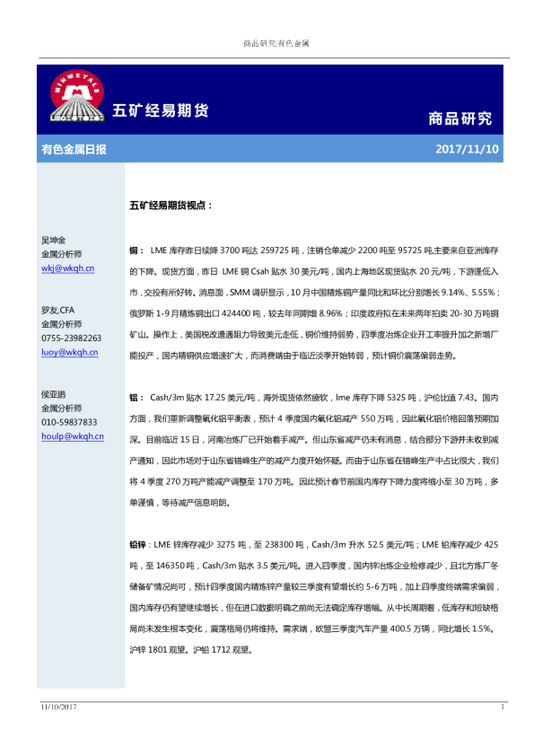Click the heading 五矿经易期货视点：

point(171,206)
